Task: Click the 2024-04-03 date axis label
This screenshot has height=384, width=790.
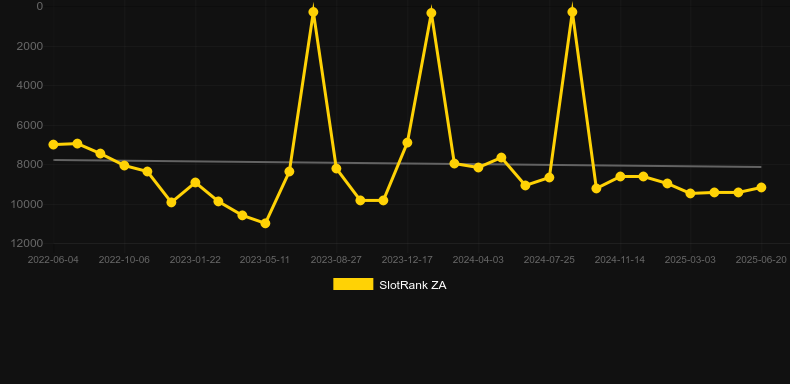Action: pyautogui.click(x=478, y=260)
